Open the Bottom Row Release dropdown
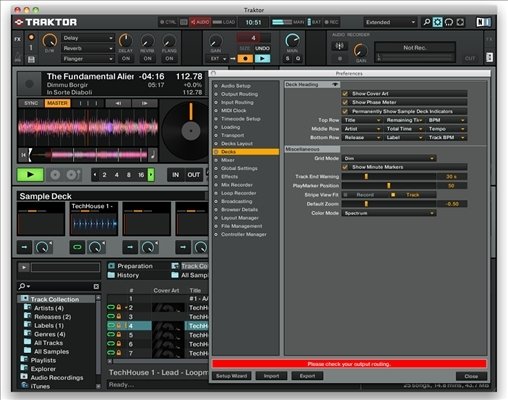 [x=362, y=137]
